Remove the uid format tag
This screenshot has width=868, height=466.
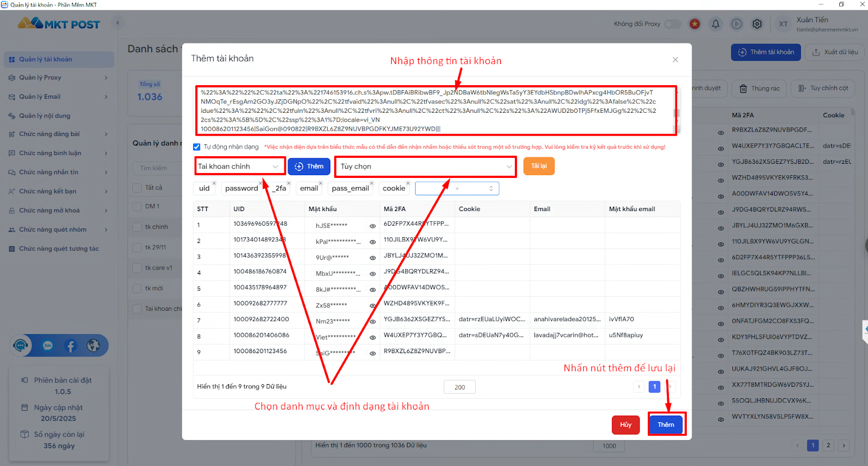pyautogui.click(x=214, y=183)
